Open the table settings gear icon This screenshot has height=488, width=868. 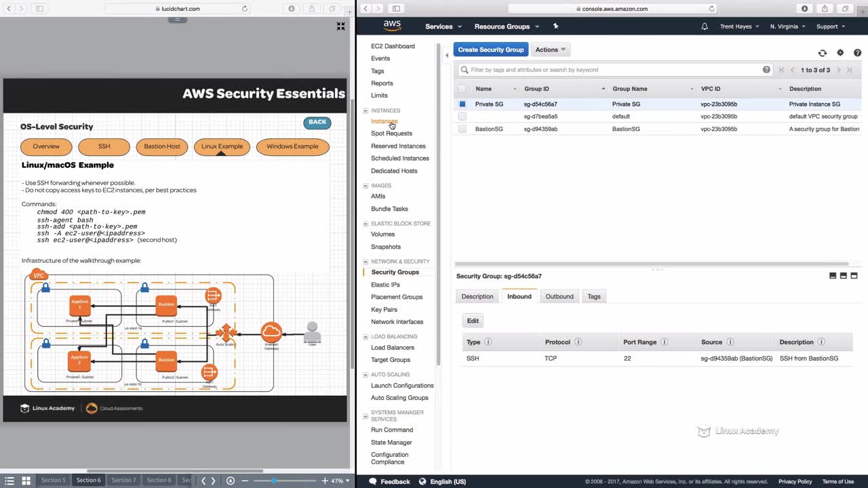(840, 53)
